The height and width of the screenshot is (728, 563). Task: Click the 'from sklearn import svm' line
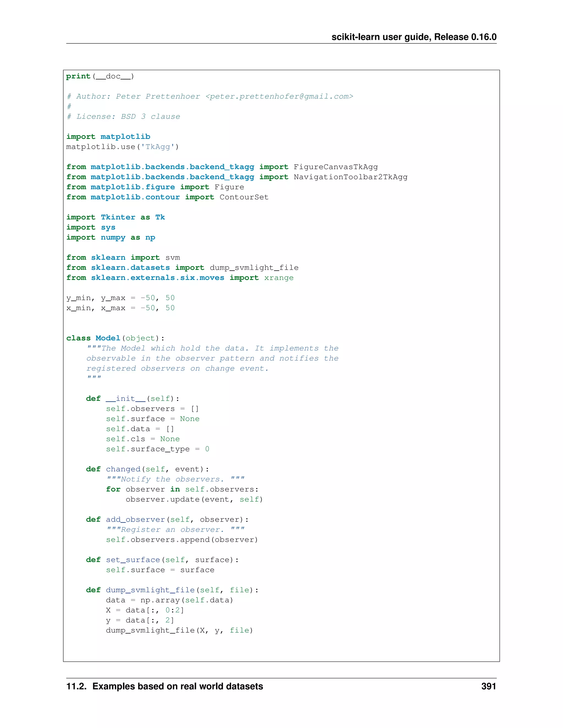(x=123, y=258)
